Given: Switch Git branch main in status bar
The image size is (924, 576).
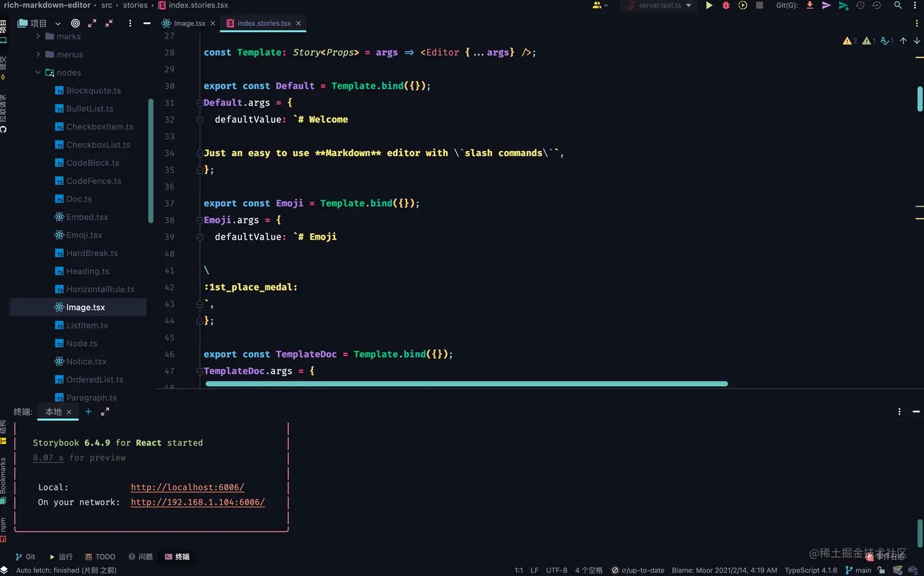Looking at the screenshot, I should (x=859, y=570).
